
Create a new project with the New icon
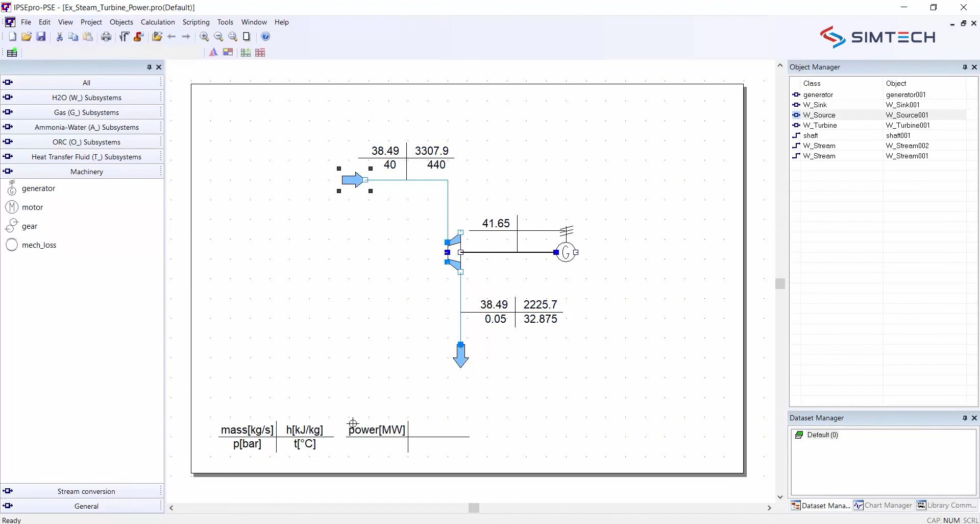[x=12, y=37]
